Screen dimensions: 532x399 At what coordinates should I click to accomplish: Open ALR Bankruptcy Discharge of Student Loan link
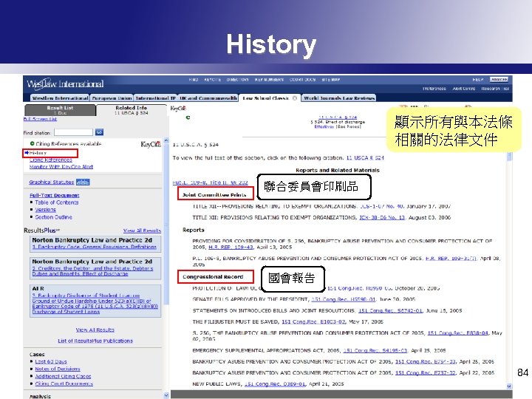click(x=95, y=304)
